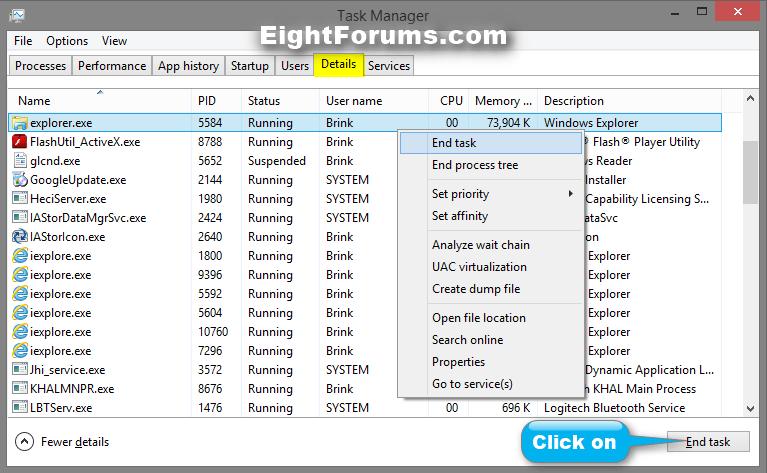Click the Jhi_service.exe process icon
This screenshot has height=473, width=767.
(20, 370)
